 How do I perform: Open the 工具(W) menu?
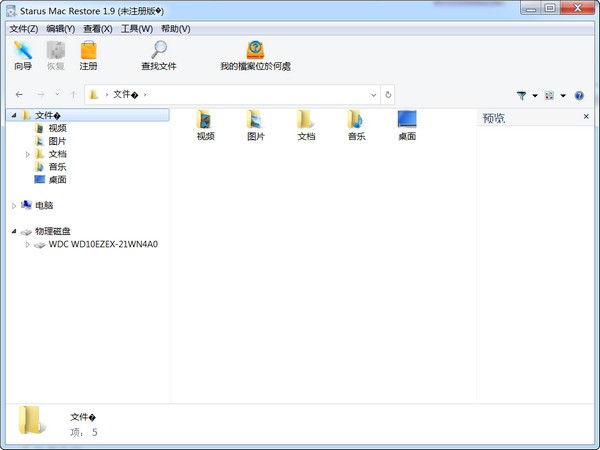click(137, 29)
